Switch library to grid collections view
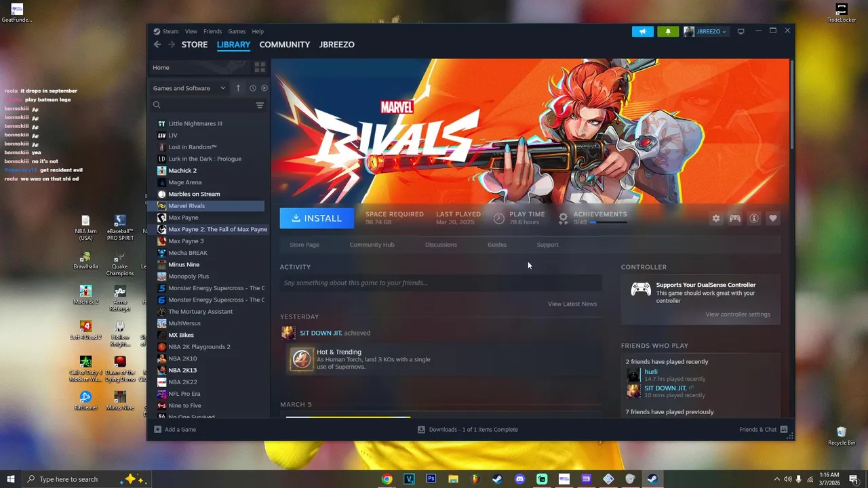The image size is (868, 488). (x=260, y=67)
